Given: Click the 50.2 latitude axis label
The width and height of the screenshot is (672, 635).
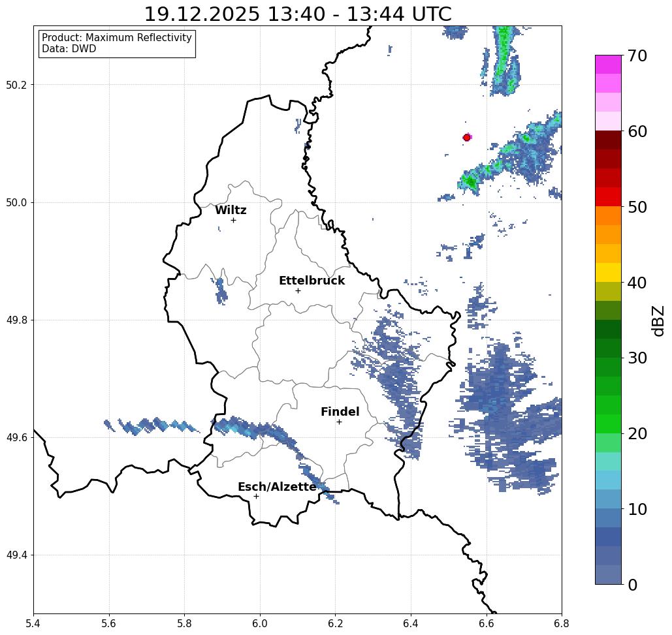Looking at the screenshot, I should click(x=16, y=85).
